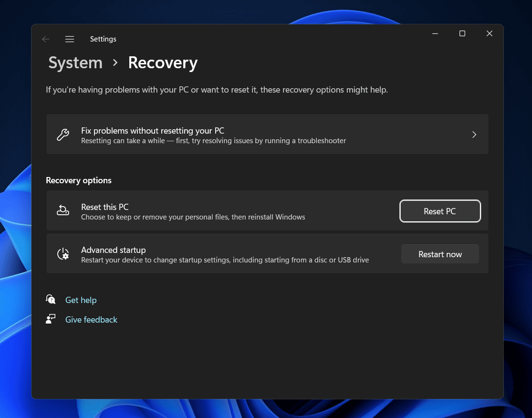Select the Advanced startup row title

114,250
